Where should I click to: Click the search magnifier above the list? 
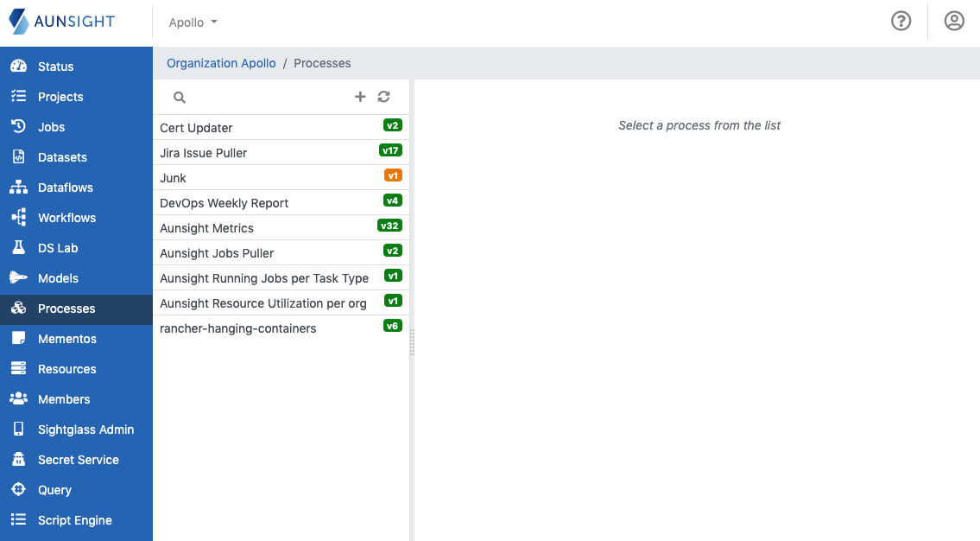click(179, 97)
